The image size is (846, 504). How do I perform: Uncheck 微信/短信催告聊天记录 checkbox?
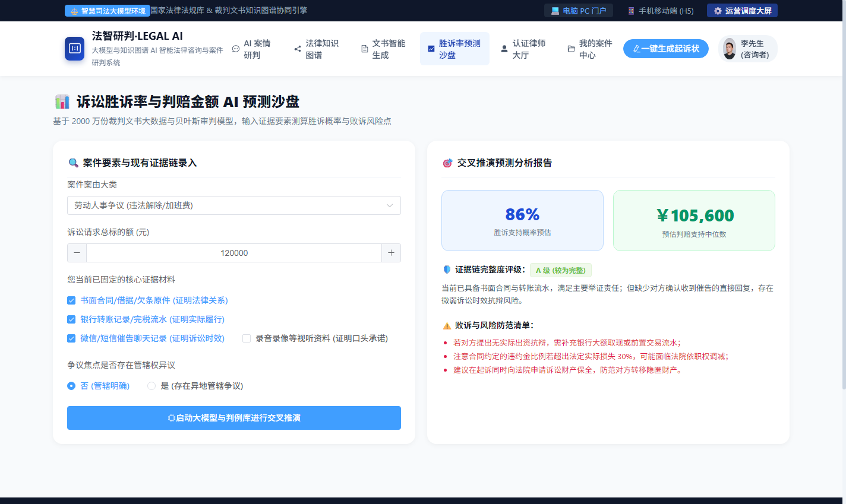tap(71, 338)
